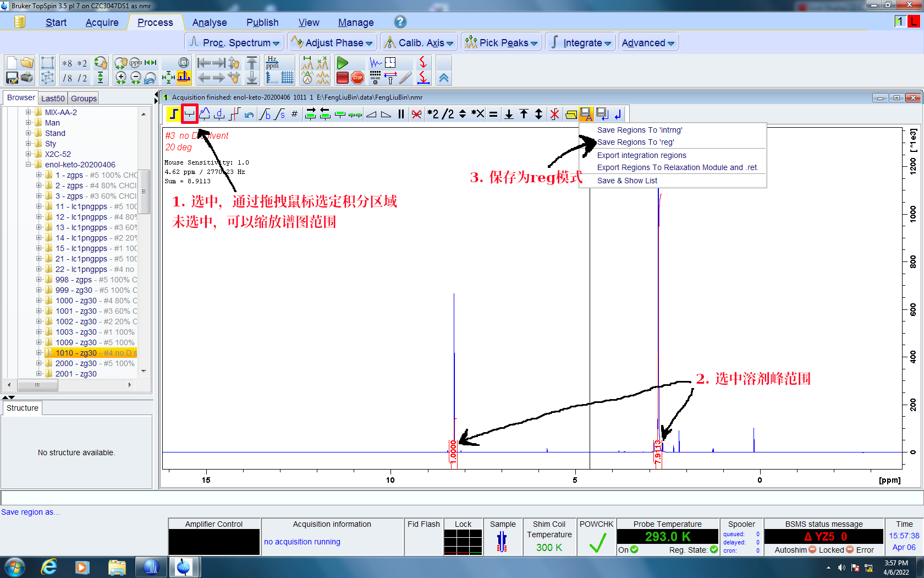Click the green Start acquisition play icon
Viewport: 924px width, 578px height.
pyautogui.click(x=342, y=63)
